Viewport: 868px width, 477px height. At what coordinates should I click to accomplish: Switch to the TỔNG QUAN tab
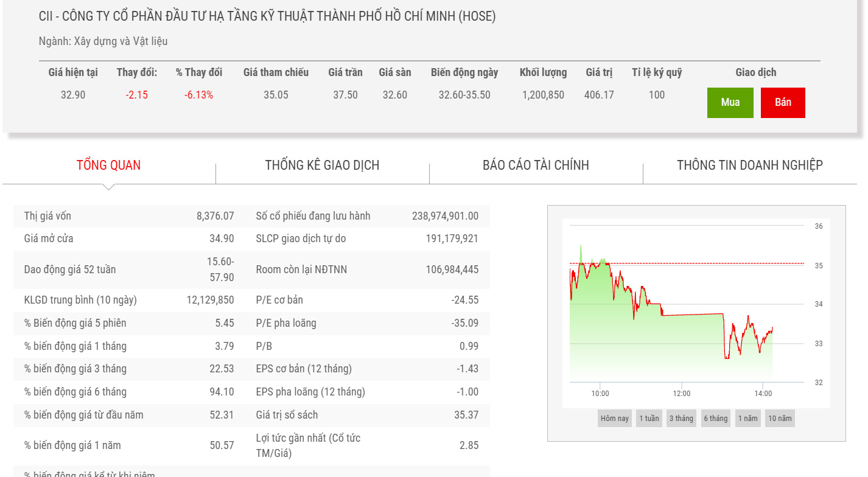(108, 165)
